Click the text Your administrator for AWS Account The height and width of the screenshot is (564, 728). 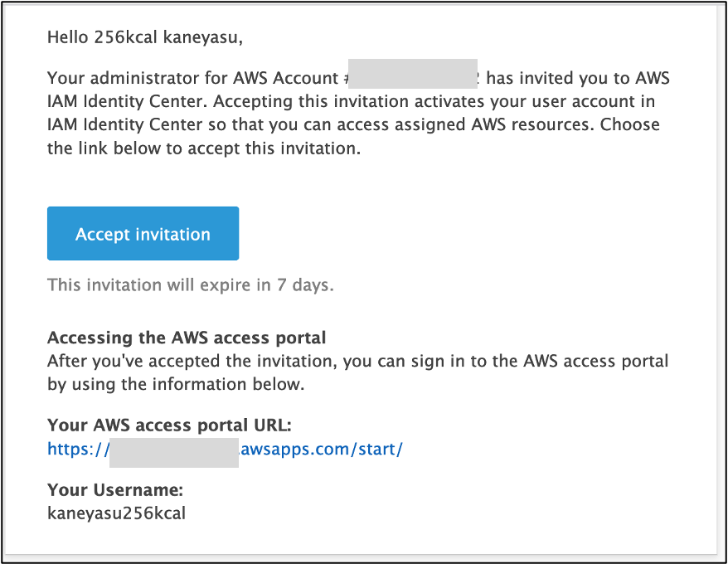(192, 78)
